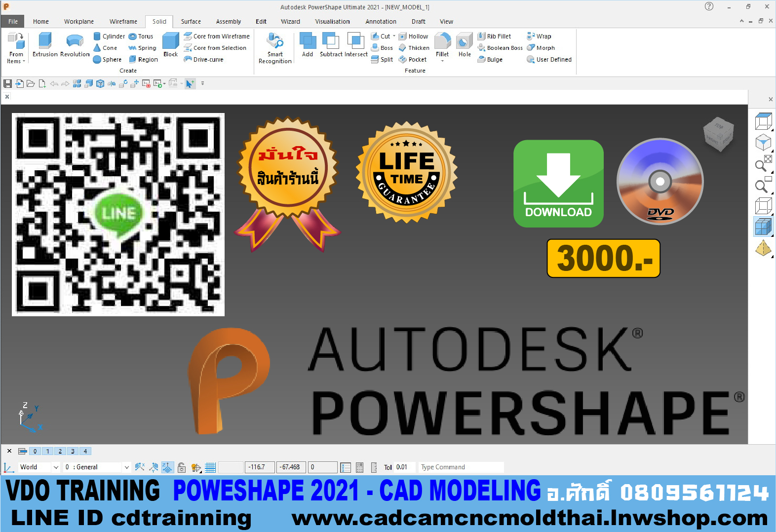Click the Extrusion solid tool
Screen dimensions: 776x532
[x=45, y=45]
